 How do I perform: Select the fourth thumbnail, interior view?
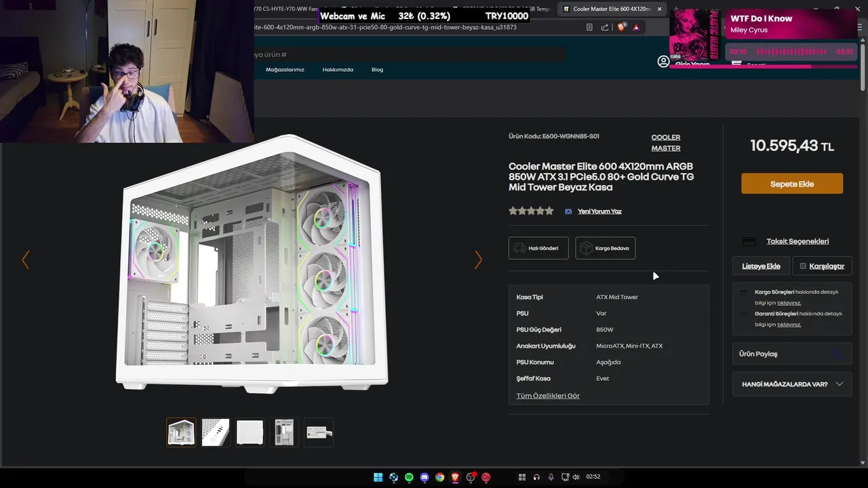click(285, 432)
